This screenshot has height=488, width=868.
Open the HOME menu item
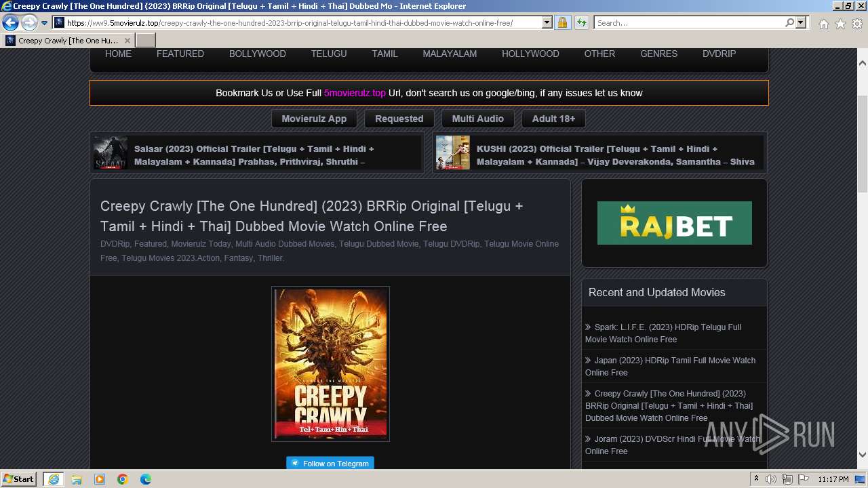[x=118, y=54]
